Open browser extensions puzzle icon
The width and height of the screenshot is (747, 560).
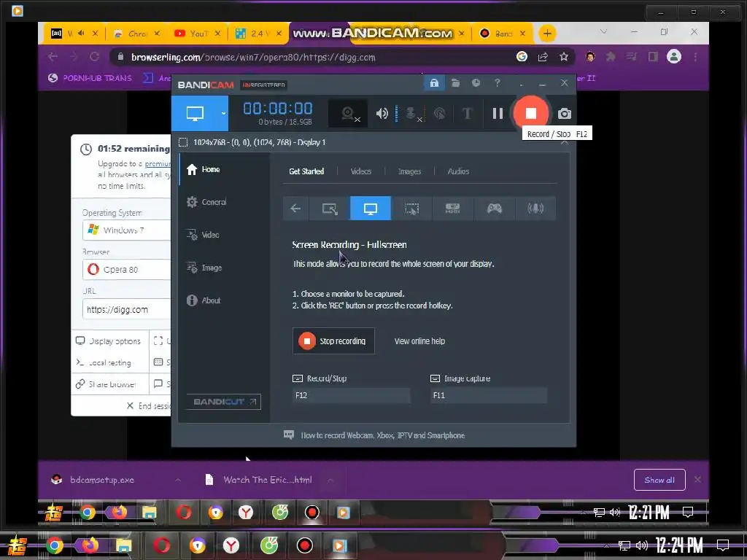611,57
